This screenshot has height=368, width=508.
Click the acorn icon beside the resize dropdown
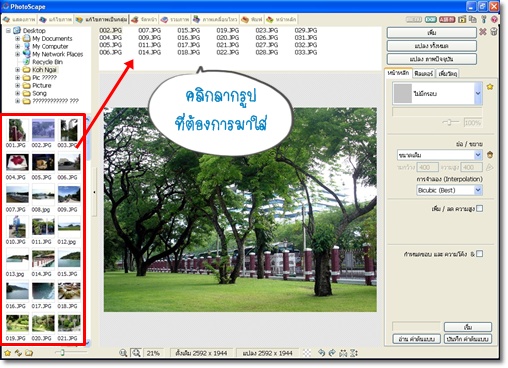click(x=490, y=155)
